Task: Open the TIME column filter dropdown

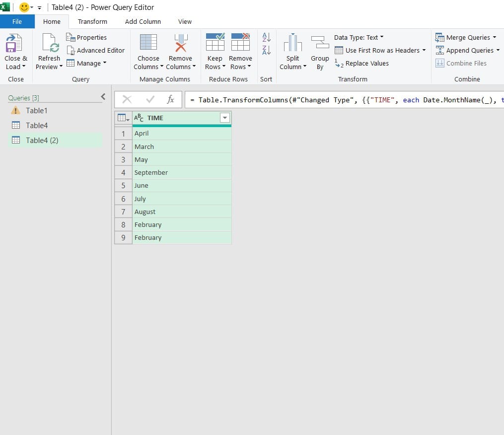Action: coord(225,118)
